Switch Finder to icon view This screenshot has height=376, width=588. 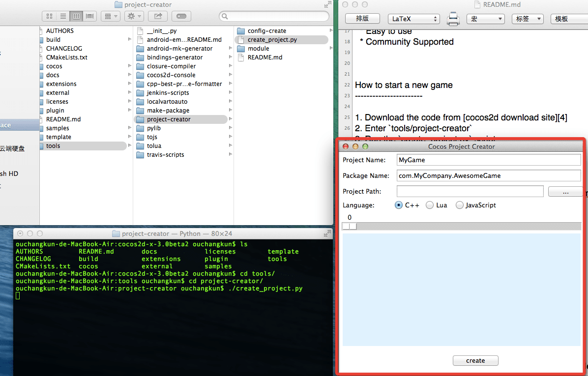50,16
